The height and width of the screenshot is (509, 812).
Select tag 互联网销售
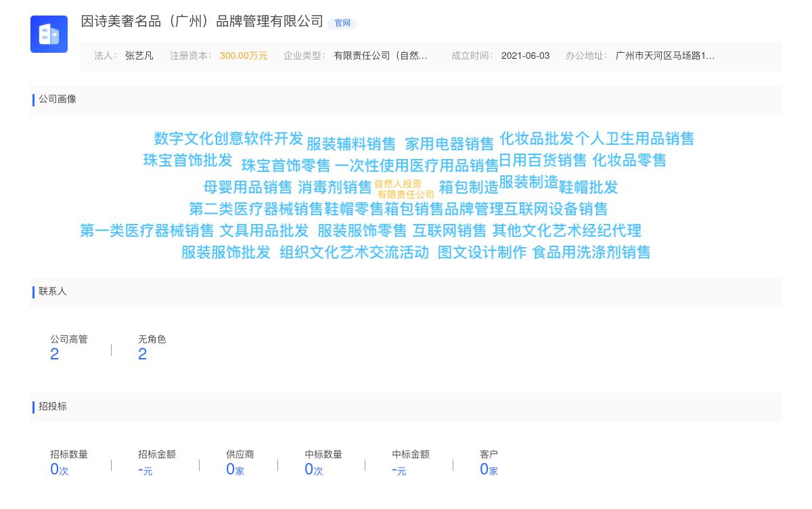tap(450, 231)
